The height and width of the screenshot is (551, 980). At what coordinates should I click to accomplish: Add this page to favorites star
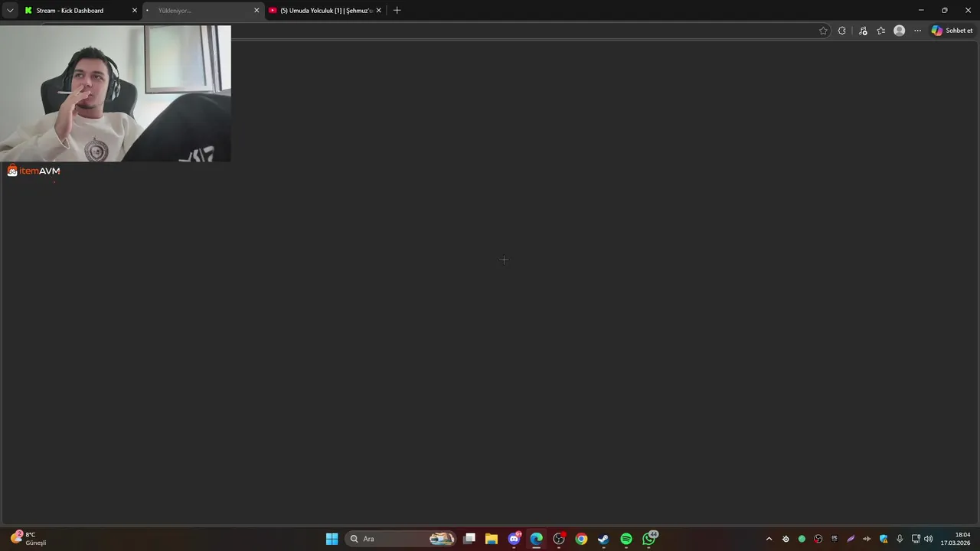pos(823,31)
